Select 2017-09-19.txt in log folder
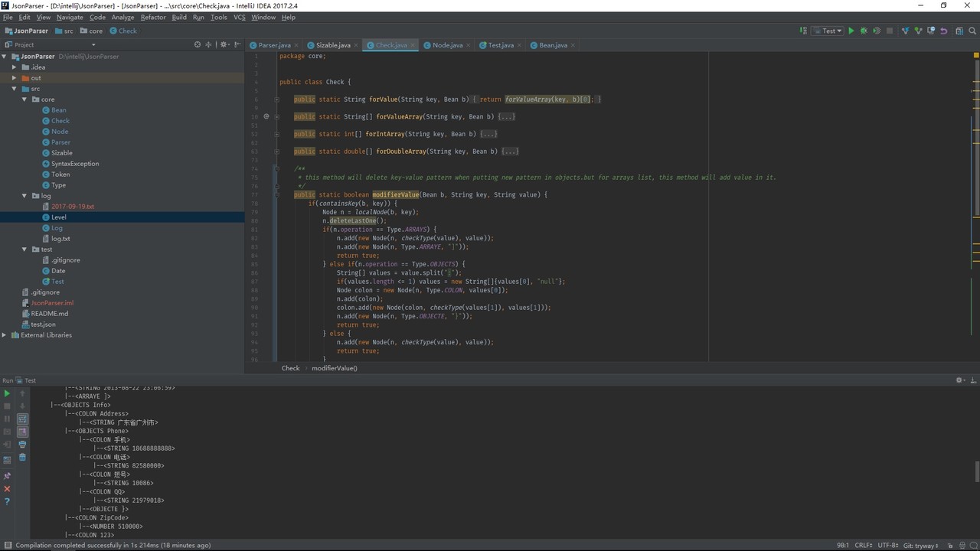 point(73,207)
